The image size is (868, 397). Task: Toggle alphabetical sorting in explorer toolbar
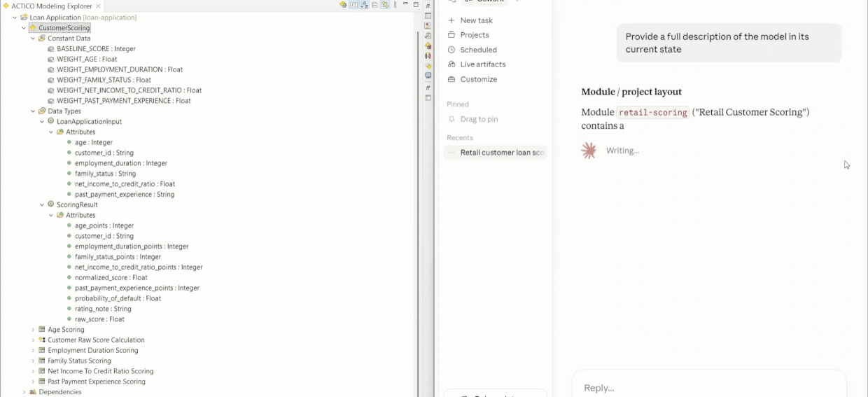pos(365,5)
